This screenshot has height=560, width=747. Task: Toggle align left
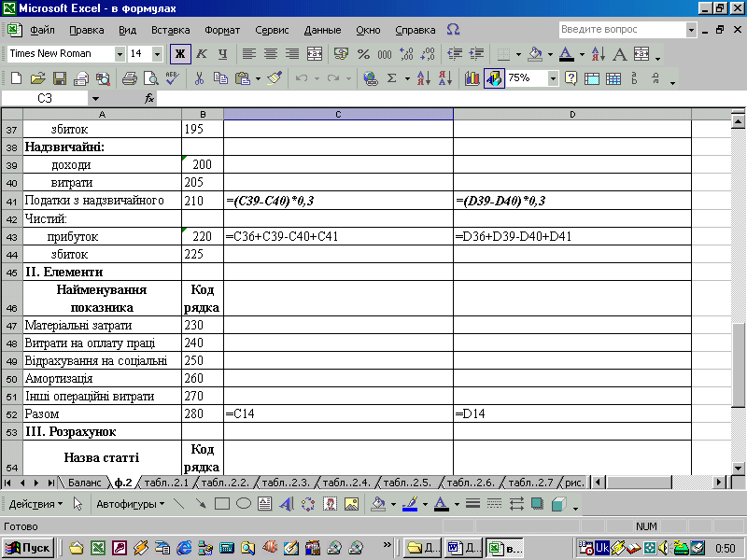click(248, 54)
